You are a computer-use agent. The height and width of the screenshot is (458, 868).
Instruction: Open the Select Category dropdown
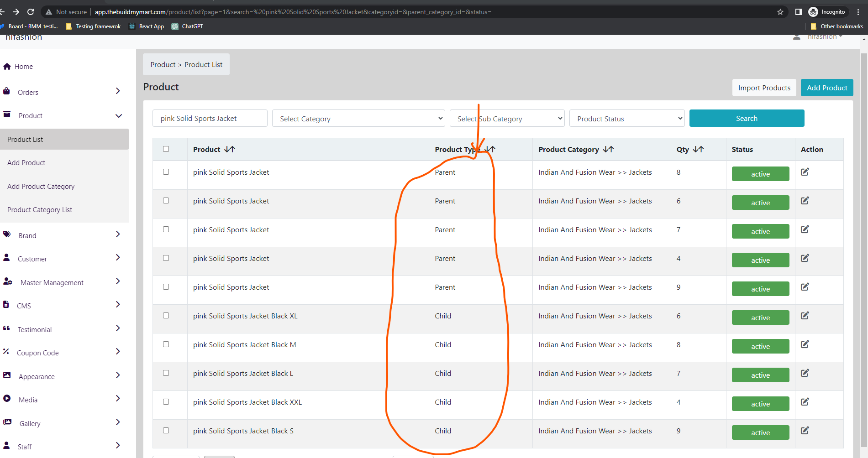pos(358,119)
